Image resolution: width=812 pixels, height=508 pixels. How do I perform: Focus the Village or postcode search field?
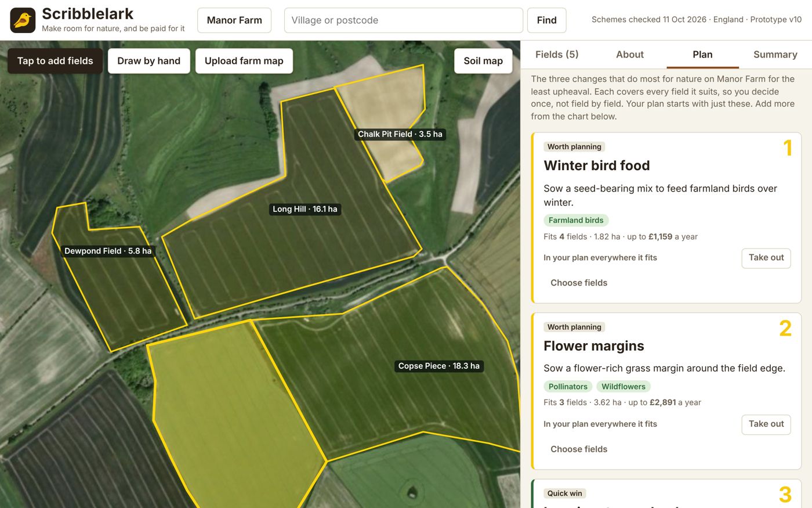404,20
